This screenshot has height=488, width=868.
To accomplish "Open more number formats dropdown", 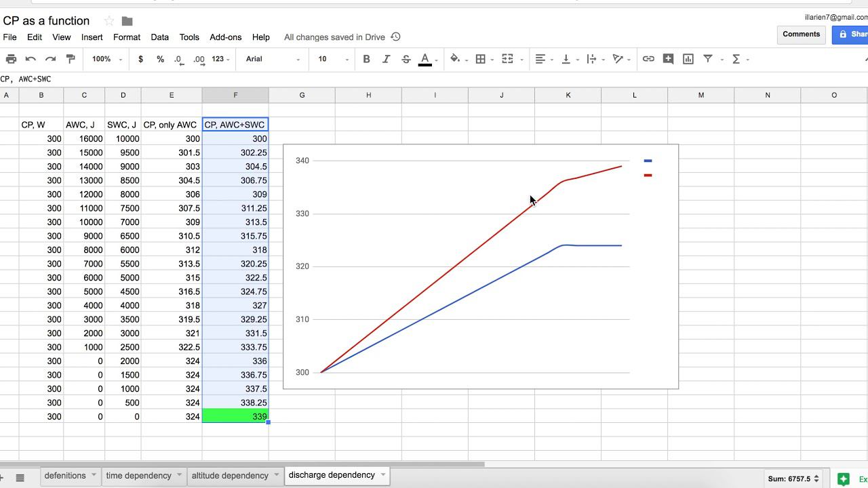I will tap(221, 60).
